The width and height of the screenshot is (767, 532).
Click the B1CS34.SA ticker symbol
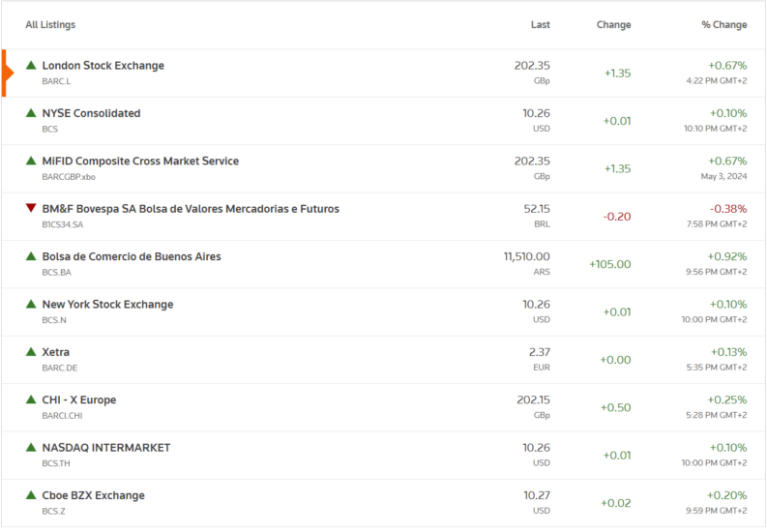(x=63, y=224)
